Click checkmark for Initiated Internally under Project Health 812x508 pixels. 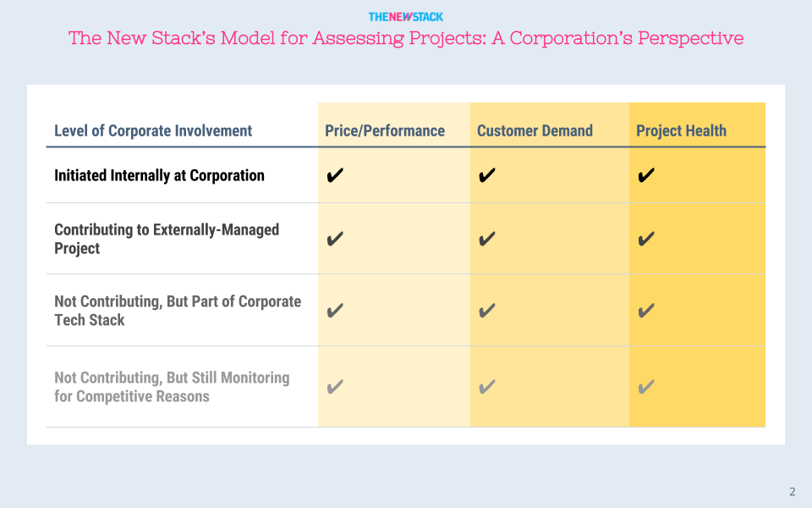pos(645,175)
